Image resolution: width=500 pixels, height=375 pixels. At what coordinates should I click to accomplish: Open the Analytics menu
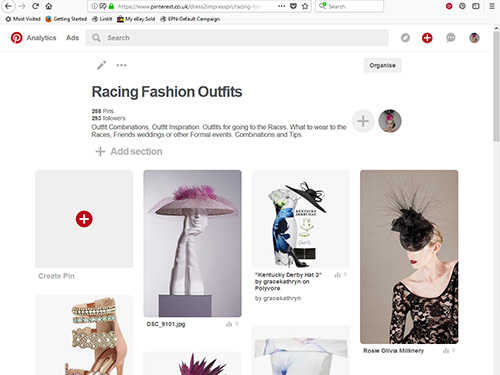coord(41,38)
